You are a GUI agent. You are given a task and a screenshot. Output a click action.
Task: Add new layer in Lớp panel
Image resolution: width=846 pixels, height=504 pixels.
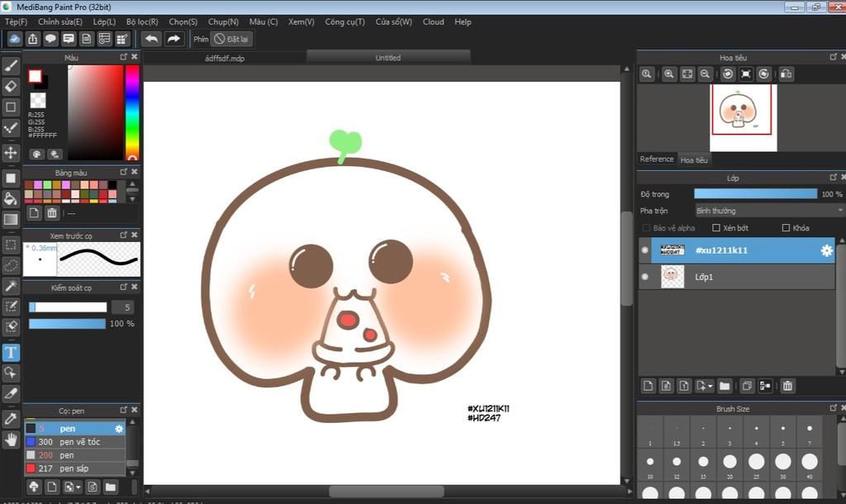tap(648, 386)
